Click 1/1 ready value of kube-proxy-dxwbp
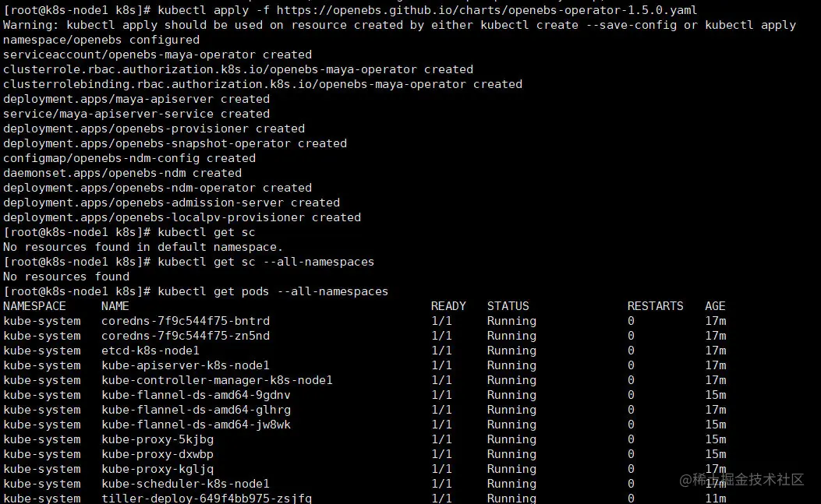Screen dimensions: 821x504 tap(441, 455)
